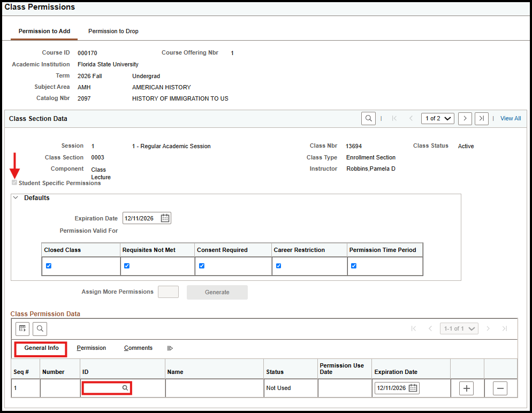Click the Class Permission Data find icon

(40, 328)
